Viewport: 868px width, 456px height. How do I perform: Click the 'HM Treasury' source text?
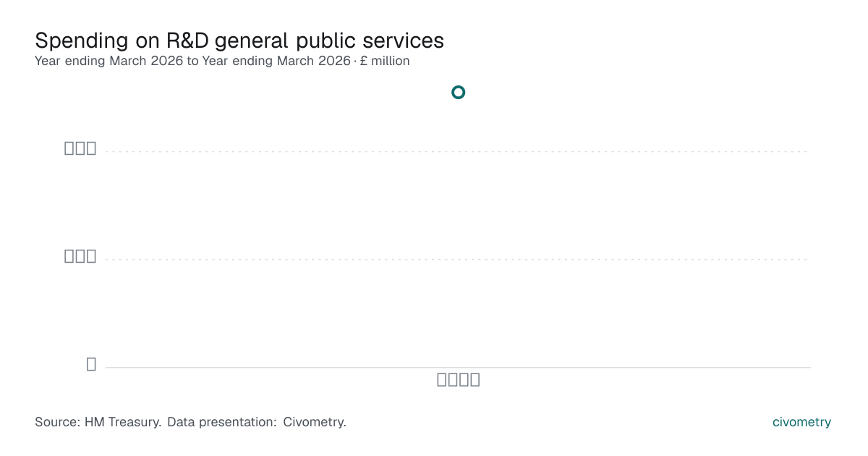[123, 422]
